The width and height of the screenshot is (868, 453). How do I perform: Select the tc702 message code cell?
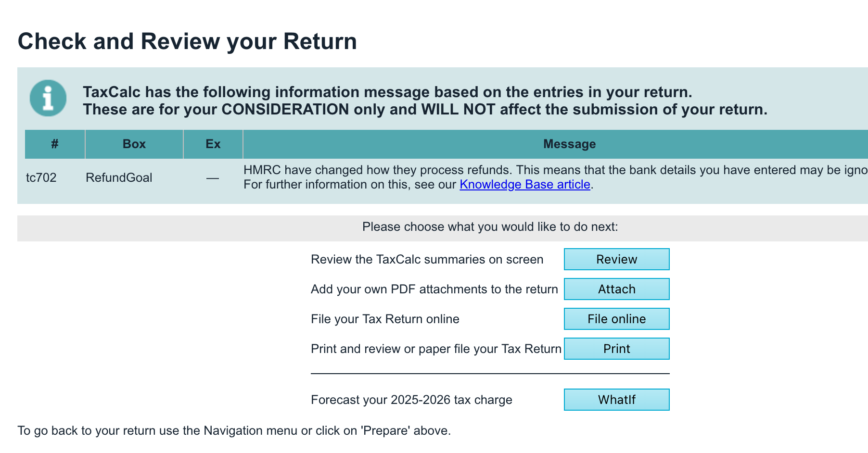click(x=41, y=177)
